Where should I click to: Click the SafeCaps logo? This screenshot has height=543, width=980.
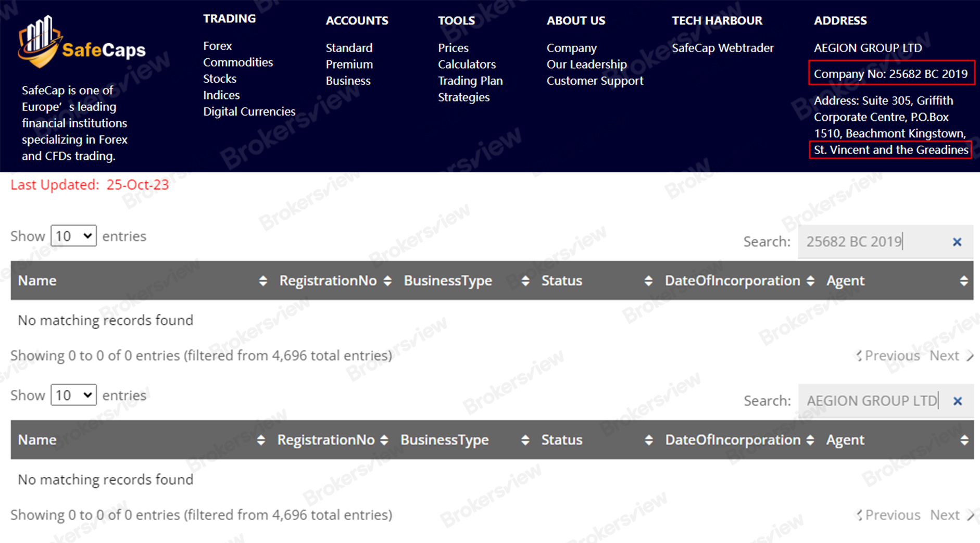click(82, 43)
